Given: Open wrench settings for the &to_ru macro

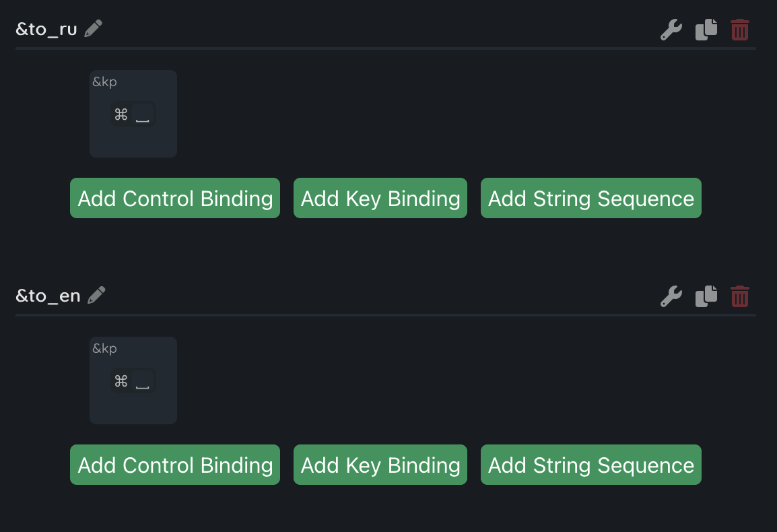Looking at the screenshot, I should pyautogui.click(x=671, y=30).
